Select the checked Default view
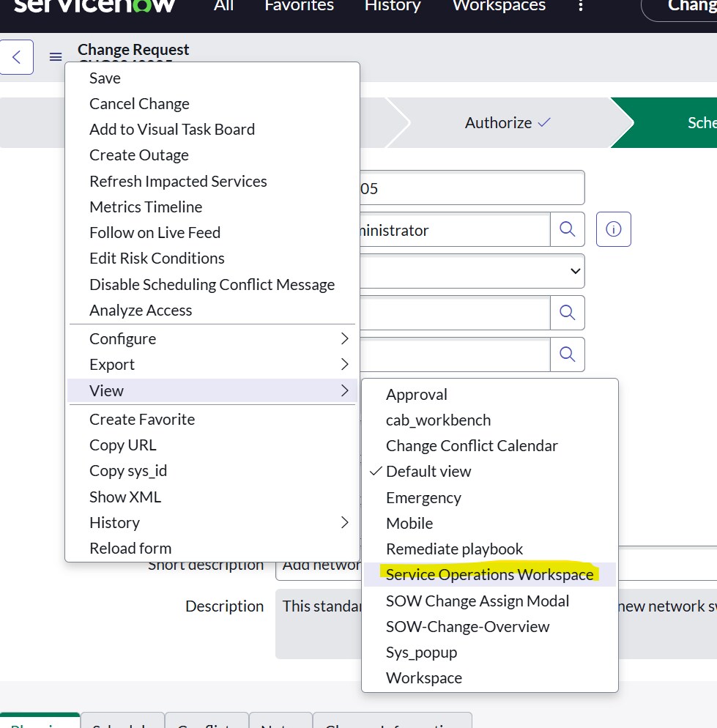717x728 pixels. tap(490, 472)
